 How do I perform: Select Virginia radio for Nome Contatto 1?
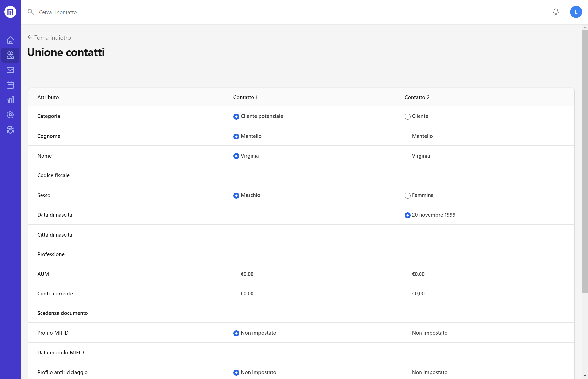[236, 156]
